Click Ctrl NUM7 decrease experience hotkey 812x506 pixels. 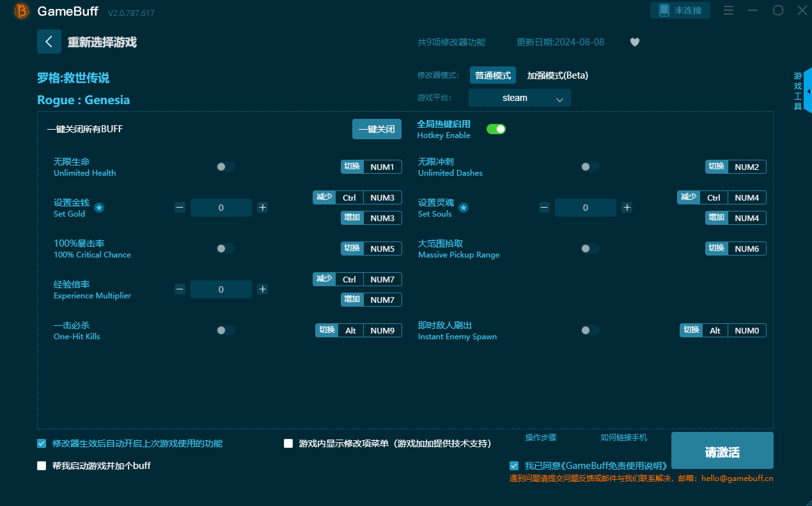pyautogui.click(x=357, y=279)
